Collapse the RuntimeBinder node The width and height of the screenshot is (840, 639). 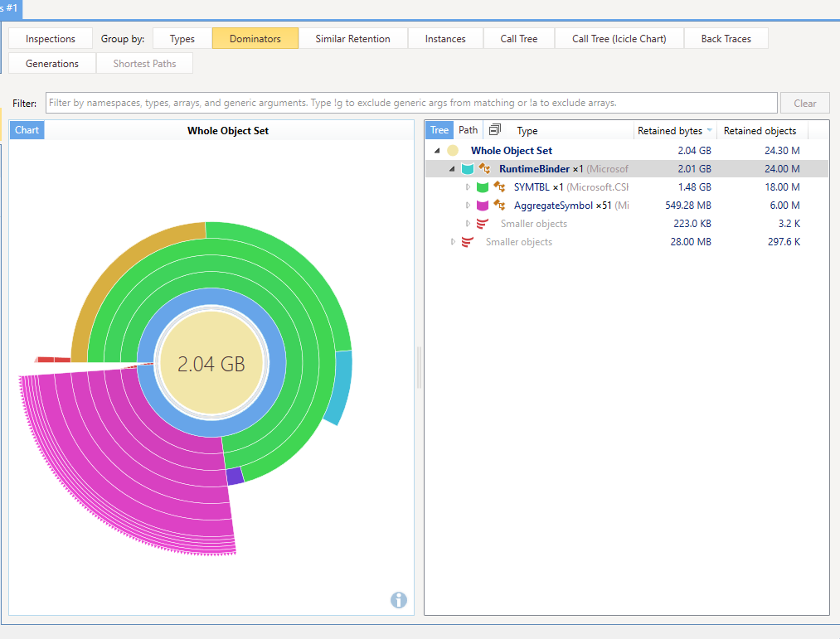click(x=451, y=168)
